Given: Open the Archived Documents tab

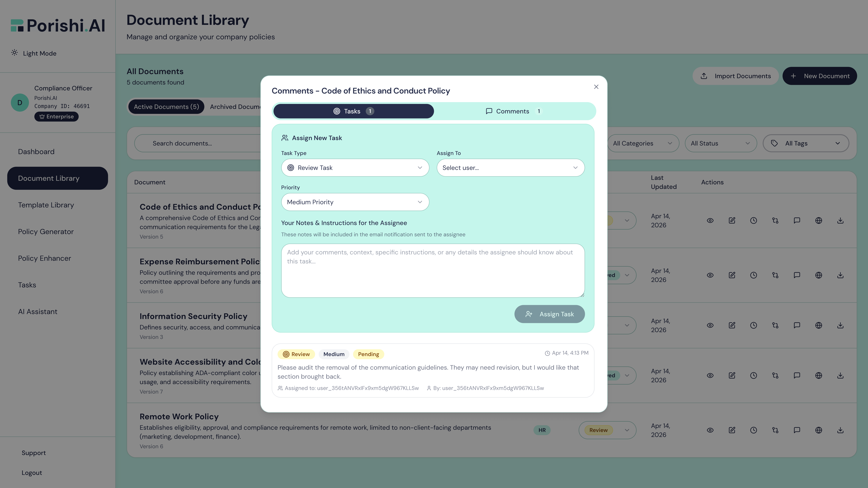Looking at the screenshot, I should coord(236,106).
